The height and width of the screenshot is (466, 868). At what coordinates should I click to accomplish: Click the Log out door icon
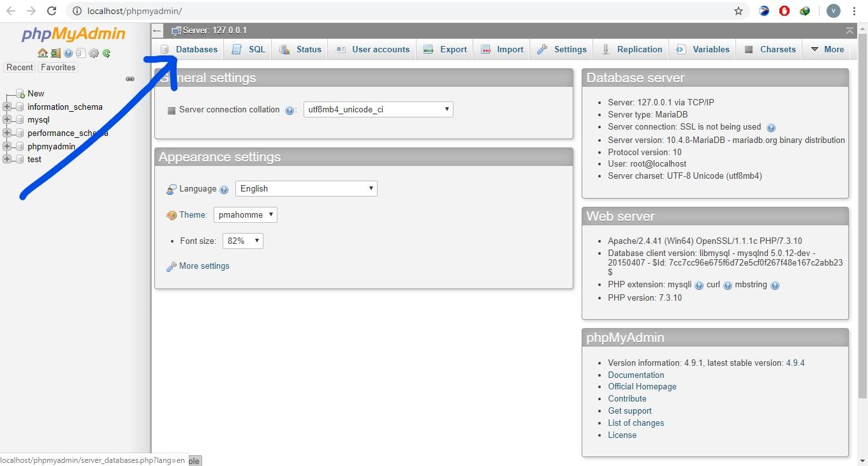coord(55,53)
